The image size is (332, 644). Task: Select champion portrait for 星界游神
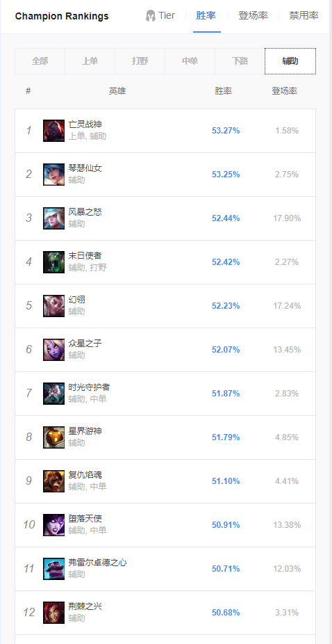(53, 437)
